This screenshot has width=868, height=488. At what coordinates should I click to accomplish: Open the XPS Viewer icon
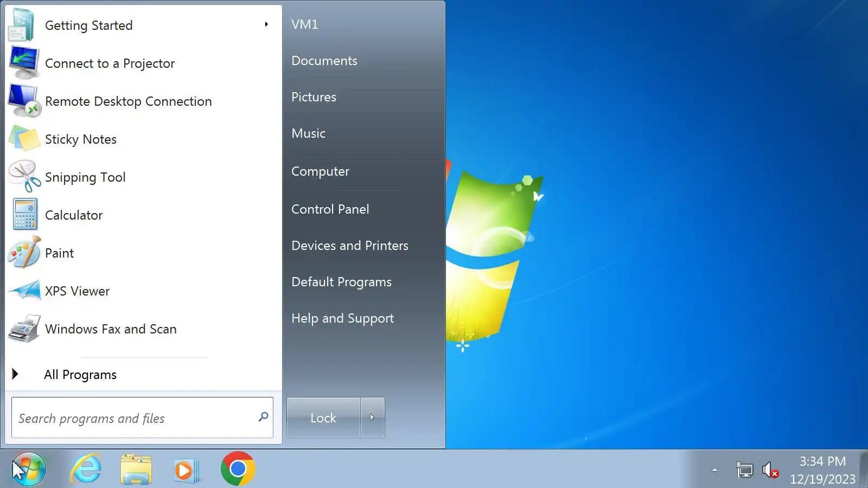(x=24, y=291)
